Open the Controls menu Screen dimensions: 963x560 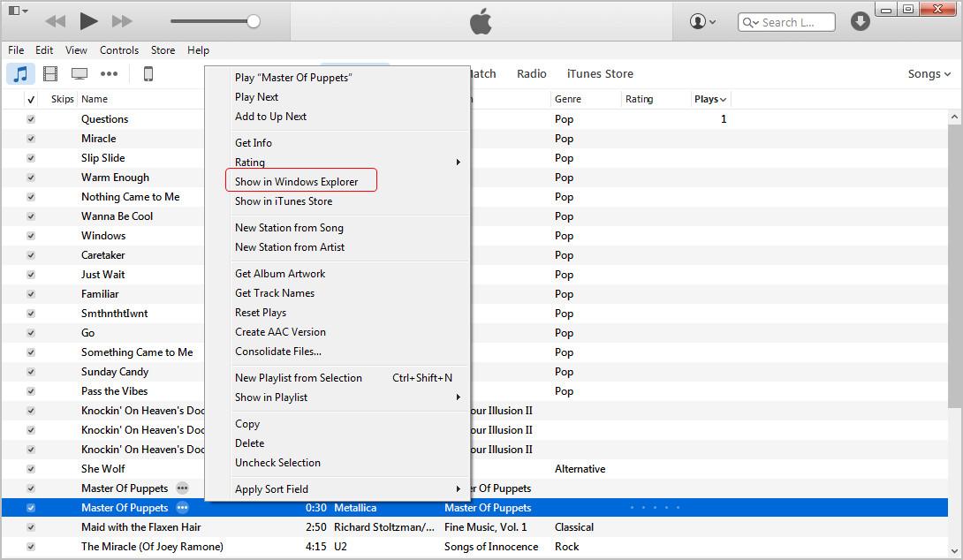[x=119, y=50]
